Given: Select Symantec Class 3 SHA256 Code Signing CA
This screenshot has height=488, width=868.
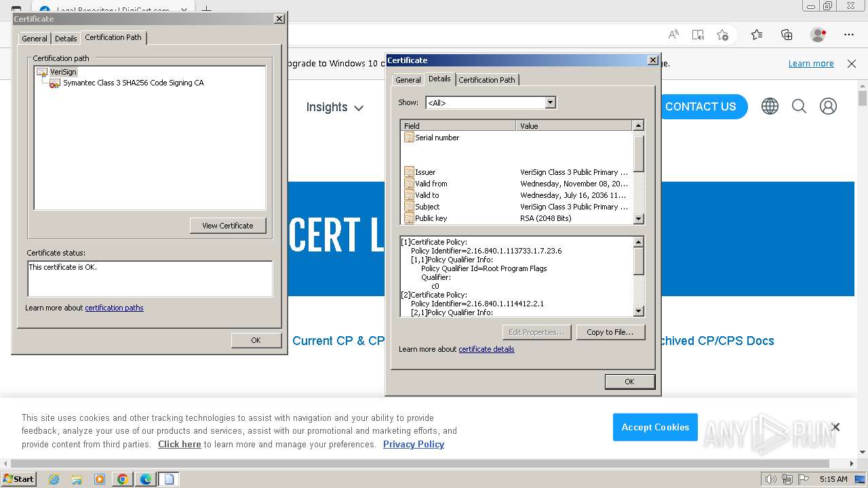Looking at the screenshot, I should pos(133,83).
